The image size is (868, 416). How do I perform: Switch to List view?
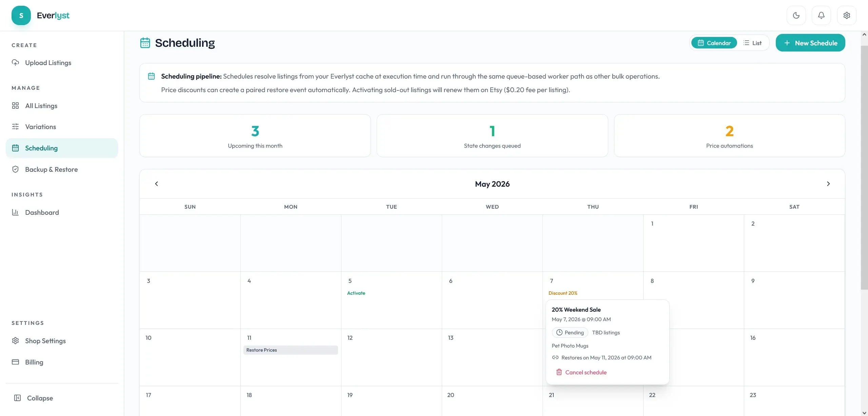click(x=752, y=43)
